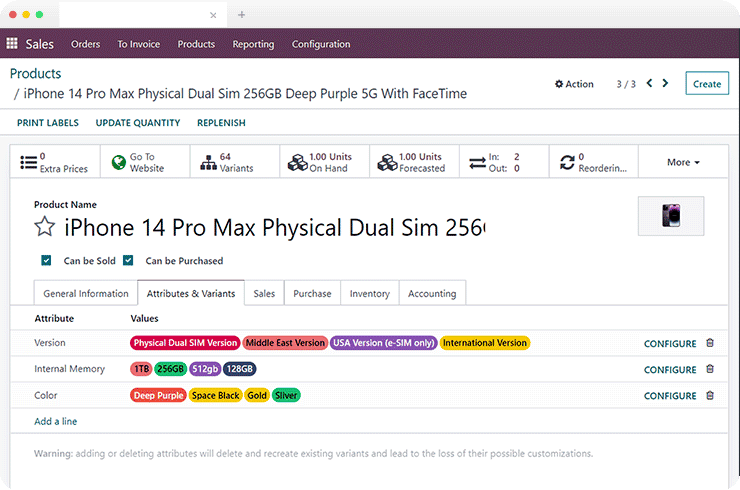
Task: Click the Create button
Action: click(706, 84)
